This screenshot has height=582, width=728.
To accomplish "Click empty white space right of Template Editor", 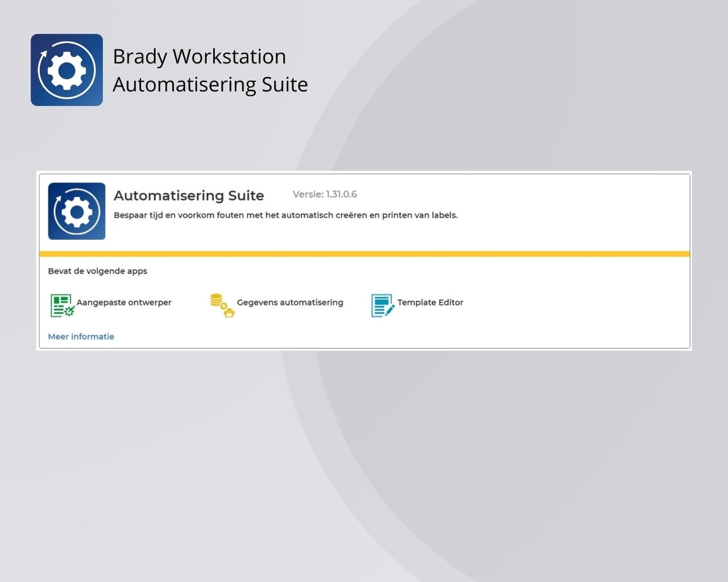I will point(569,302).
